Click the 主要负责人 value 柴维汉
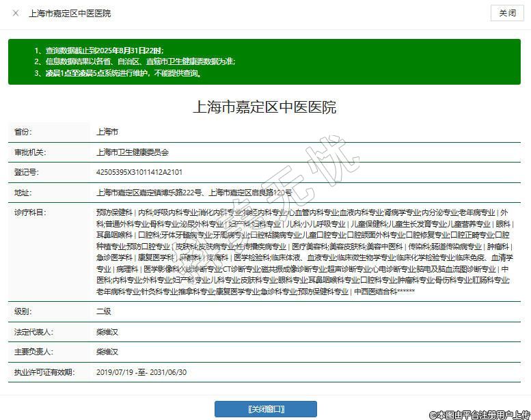This screenshot has width=531, height=420. click(x=107, y=352)
